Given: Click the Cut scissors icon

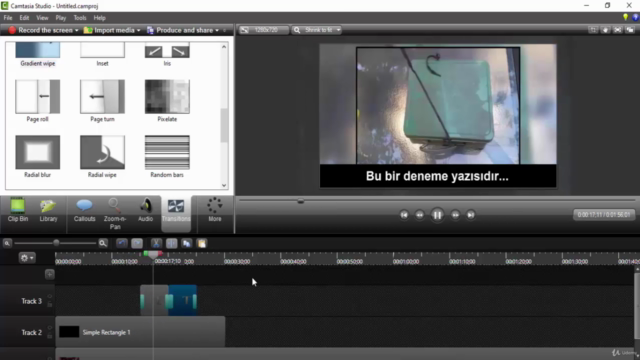Looking at the screenshot, I should click(x=156, y=243).
